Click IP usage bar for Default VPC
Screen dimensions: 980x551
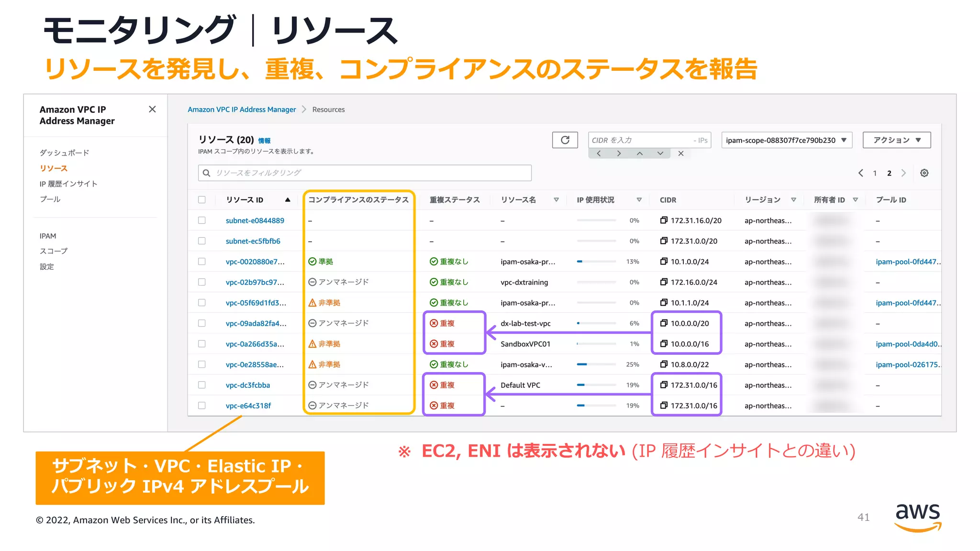(596, 385)
